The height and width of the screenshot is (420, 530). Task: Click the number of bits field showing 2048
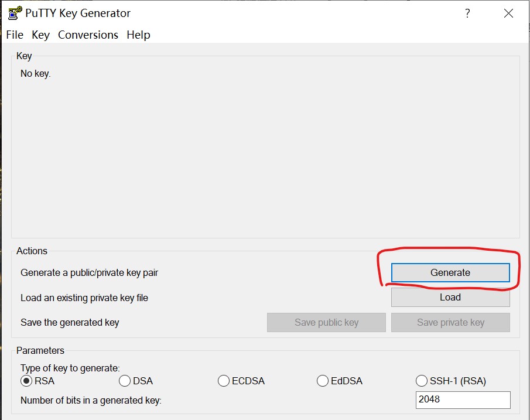coord(463,399)
